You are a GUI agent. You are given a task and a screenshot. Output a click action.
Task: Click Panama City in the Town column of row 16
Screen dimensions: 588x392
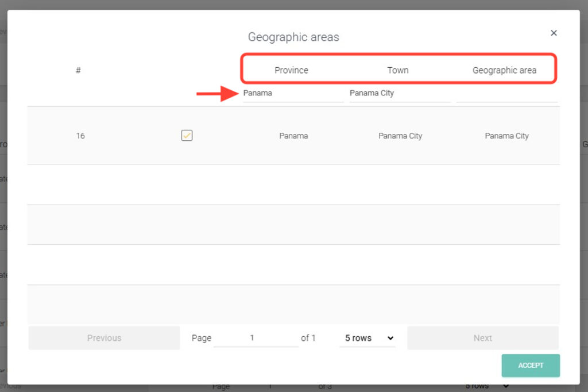point(400,136)
